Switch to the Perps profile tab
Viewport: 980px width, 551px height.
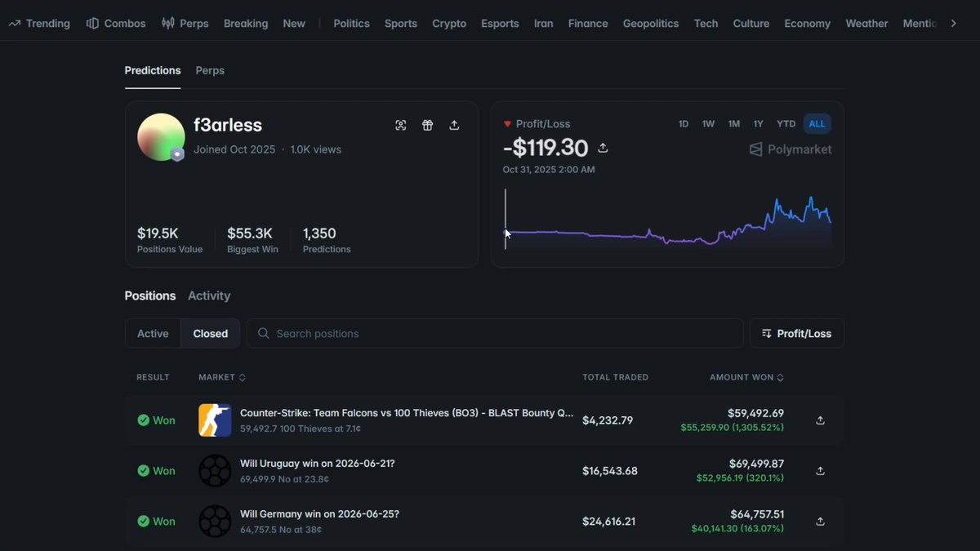coord(210,70)
